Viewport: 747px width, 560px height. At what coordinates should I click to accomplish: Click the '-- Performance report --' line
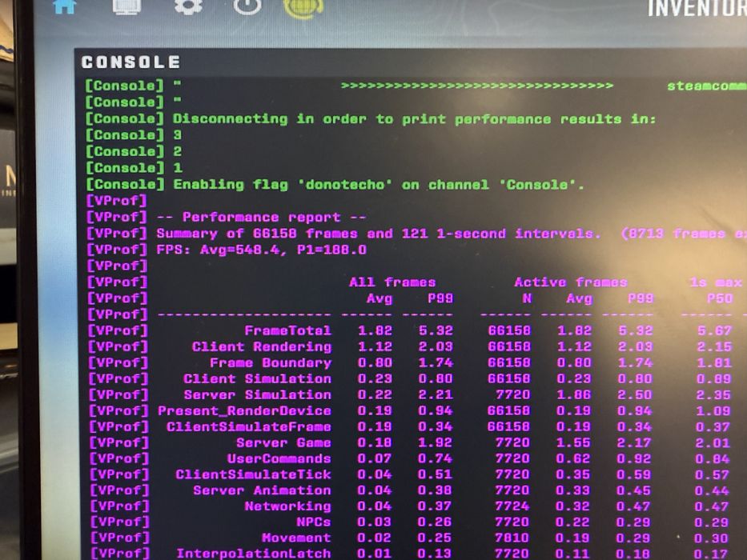pos(262,217)
